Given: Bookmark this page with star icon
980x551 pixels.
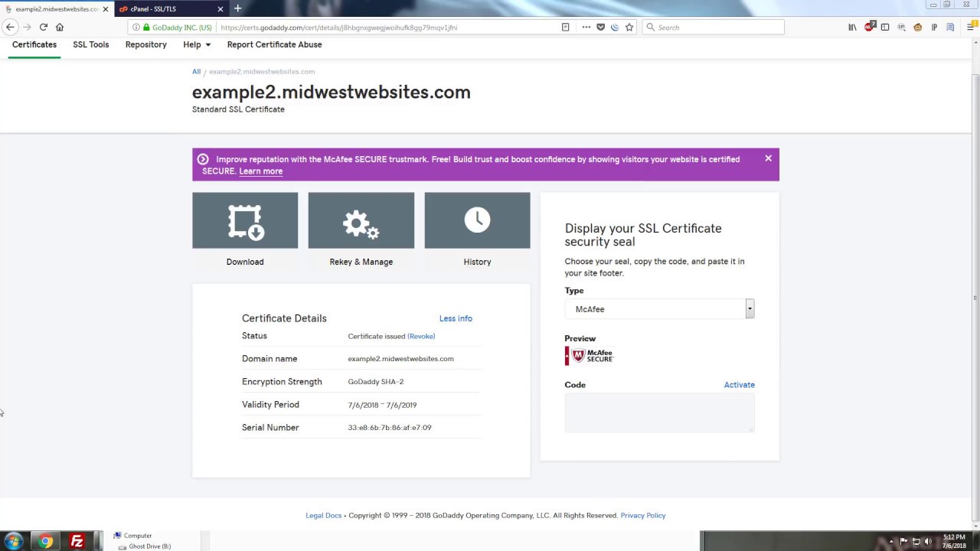Looking at the screenshot, I should 629,27.
